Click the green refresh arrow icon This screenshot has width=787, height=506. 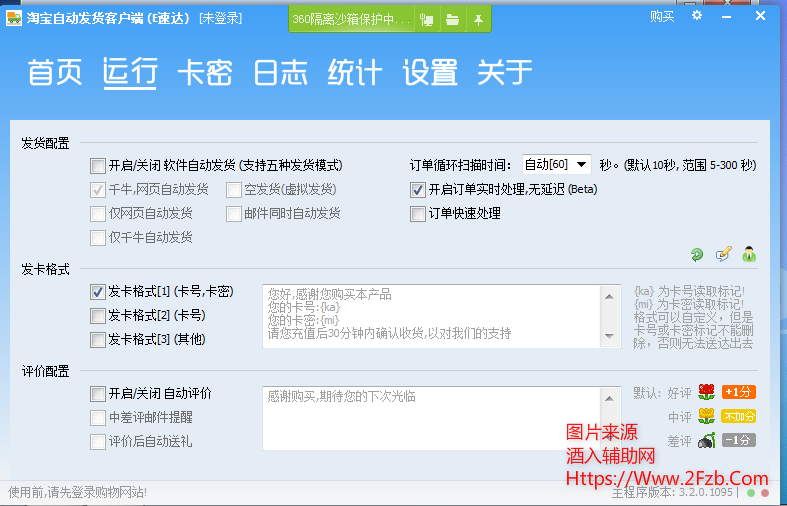(x=697, y=255)
